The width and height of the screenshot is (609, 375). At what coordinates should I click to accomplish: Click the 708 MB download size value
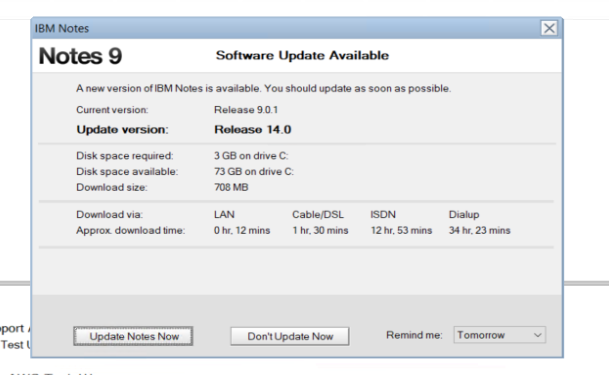tap(231, 187)
